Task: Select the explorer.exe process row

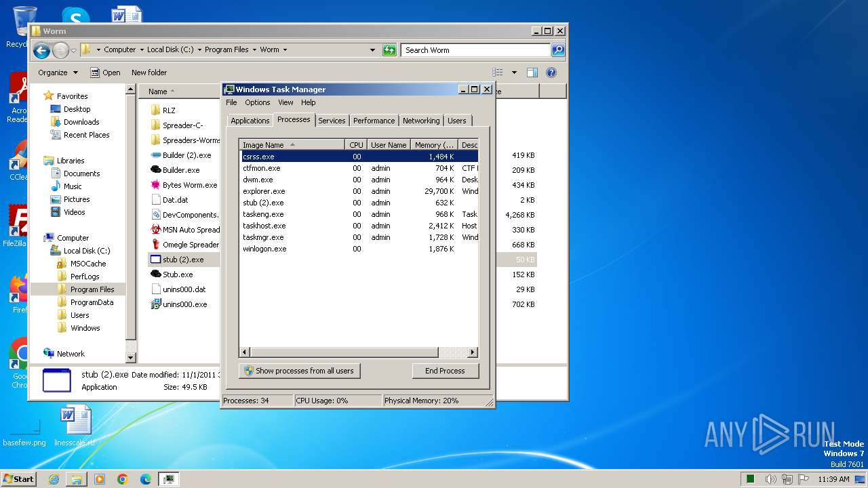Action: [359, 191]
